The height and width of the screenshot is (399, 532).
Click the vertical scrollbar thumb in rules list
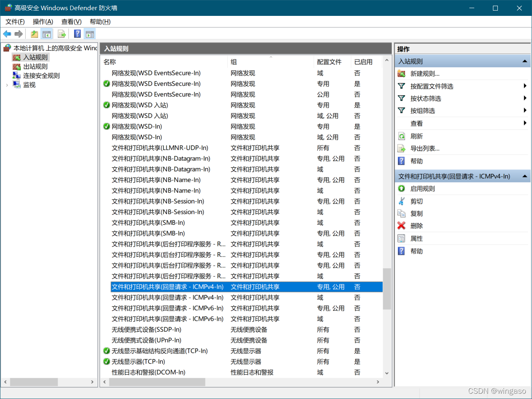pyautogui.click(x=387, y=289)
